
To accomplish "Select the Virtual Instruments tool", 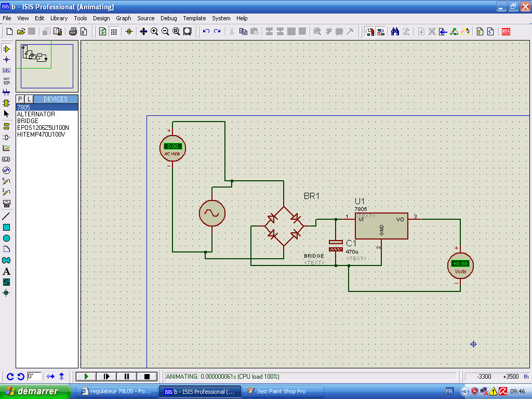I will [x=6, y=203].
